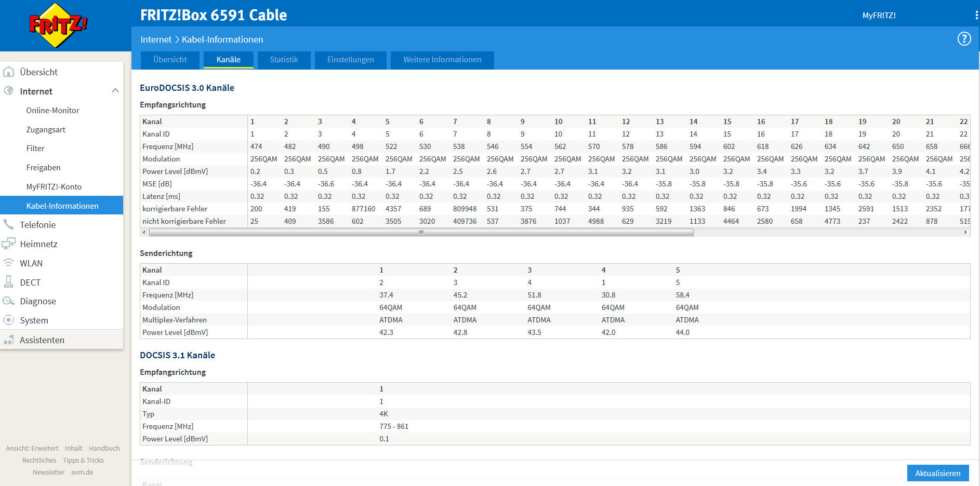Image resolution: width=980 pixels, height=486 pixels.
Task: Open the Weitere Informationen tab
Action: (442, 60)
